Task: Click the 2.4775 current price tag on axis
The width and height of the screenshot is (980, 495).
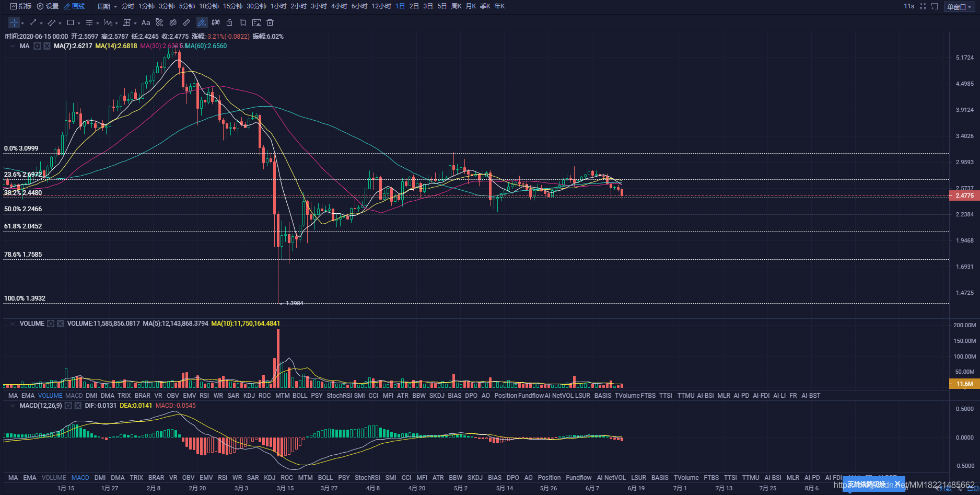Action: (x=964, y=195)
